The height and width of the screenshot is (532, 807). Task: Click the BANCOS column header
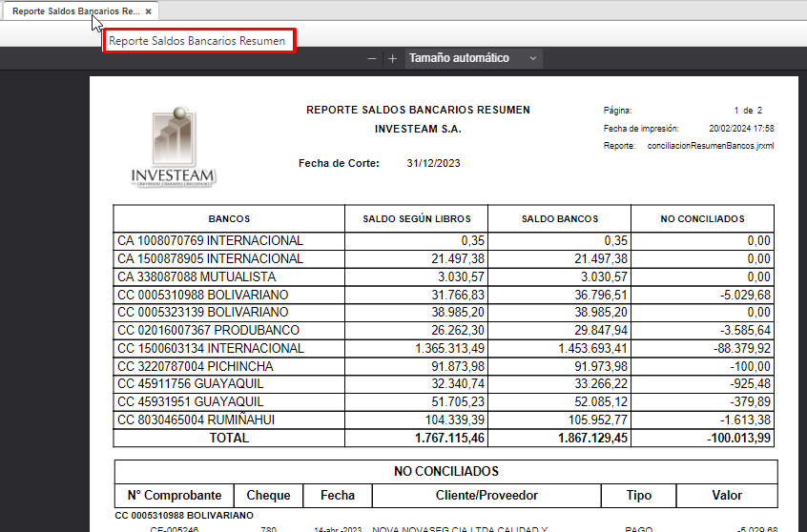coord(229,219)
